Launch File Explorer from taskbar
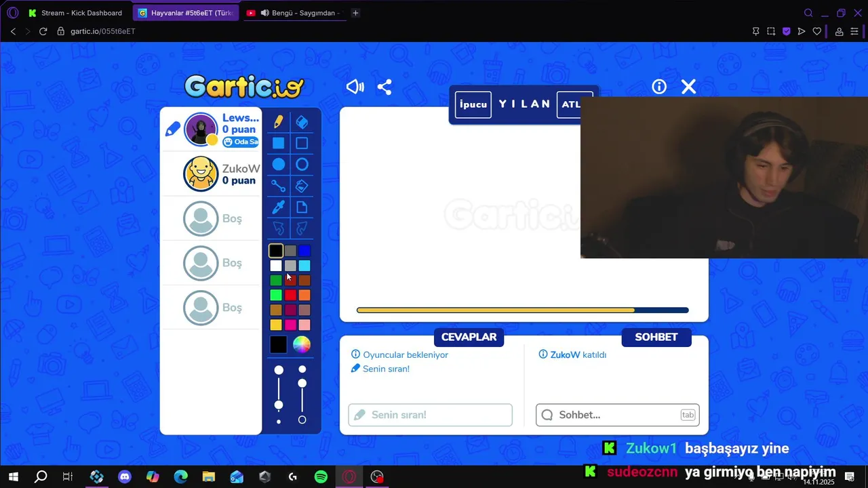Image resolution: width=868 pixels, height=488 pixels. (x=208, y=476)
